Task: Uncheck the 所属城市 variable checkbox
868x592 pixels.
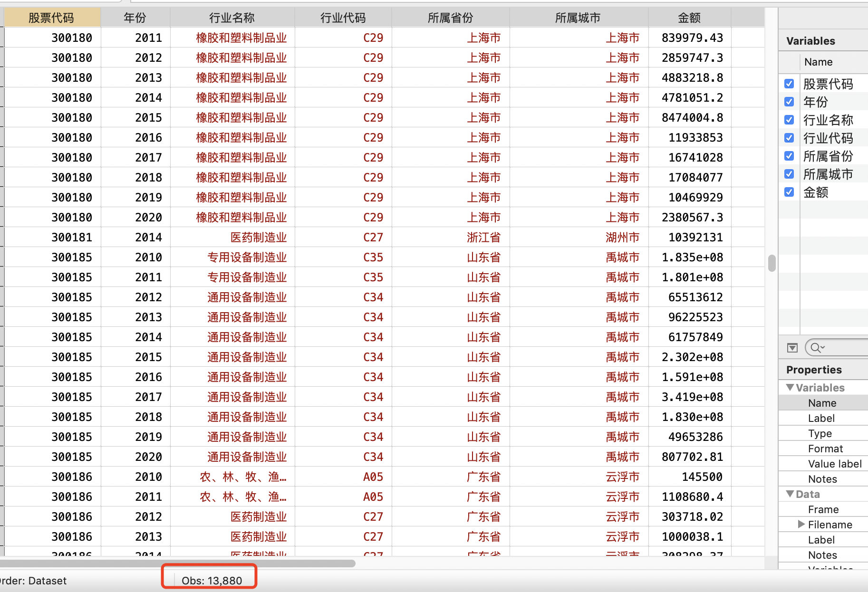Action: (789, 174)
